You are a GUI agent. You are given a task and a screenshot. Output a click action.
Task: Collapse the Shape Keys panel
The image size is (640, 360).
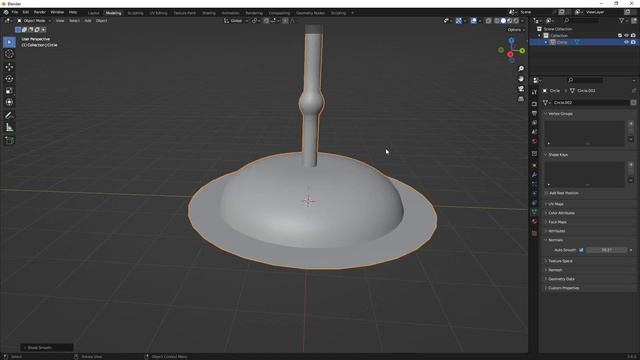click(558, 155)
